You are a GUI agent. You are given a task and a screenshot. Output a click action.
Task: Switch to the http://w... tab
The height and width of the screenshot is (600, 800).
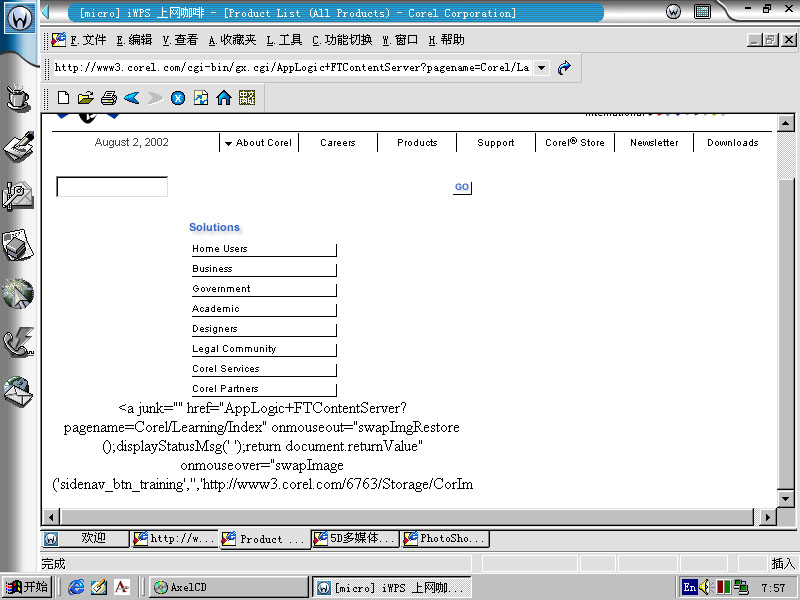[174, 539]
